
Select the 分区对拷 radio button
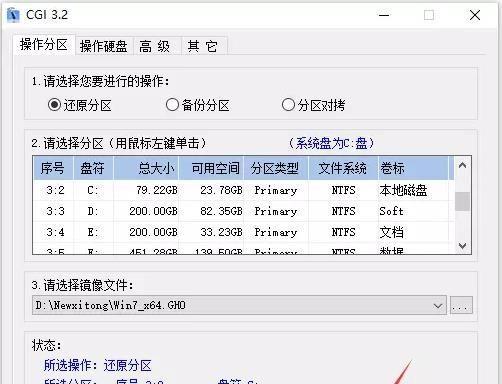[288, 105]
